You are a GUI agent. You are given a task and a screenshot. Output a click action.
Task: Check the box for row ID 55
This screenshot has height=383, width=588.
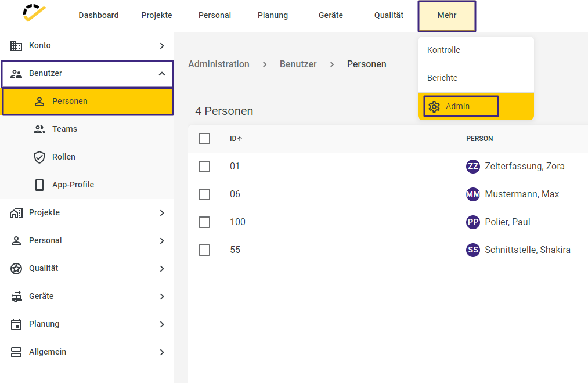204,250
